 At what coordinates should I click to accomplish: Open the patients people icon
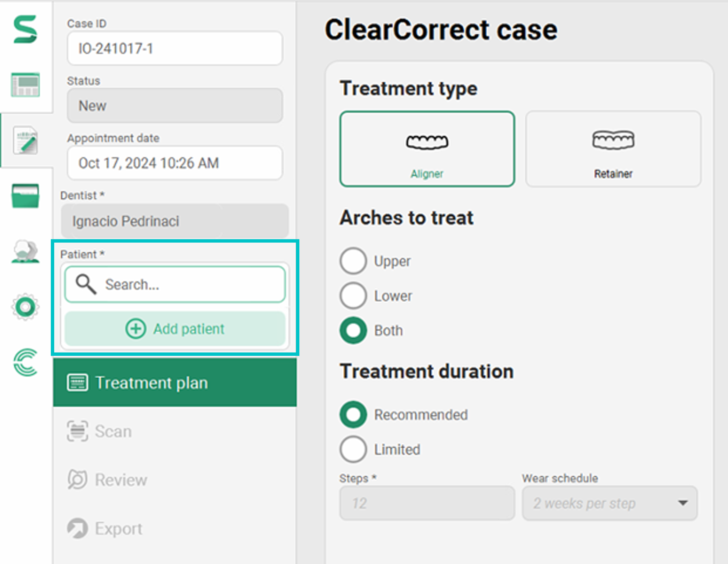pos(25,251)
